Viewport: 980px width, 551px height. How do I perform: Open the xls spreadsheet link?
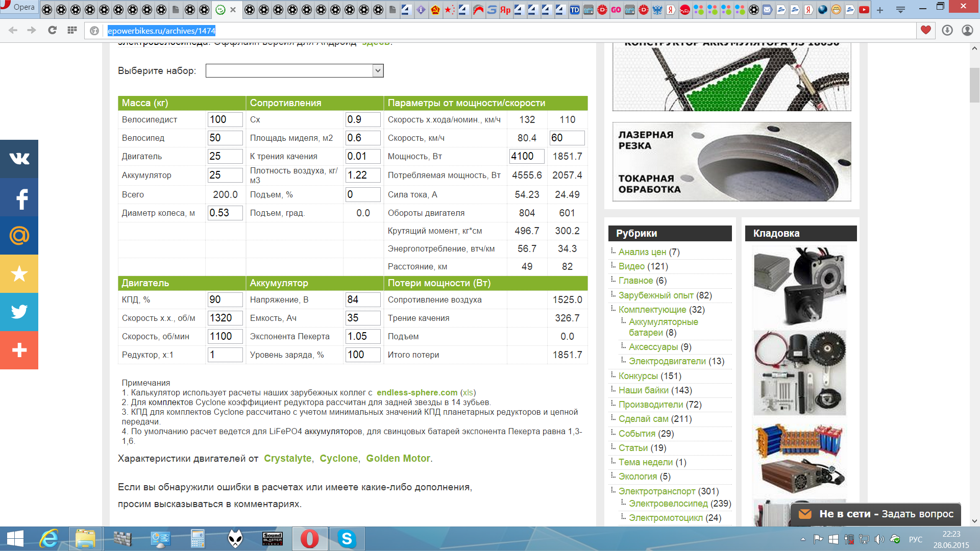click(x=468, y=392)
